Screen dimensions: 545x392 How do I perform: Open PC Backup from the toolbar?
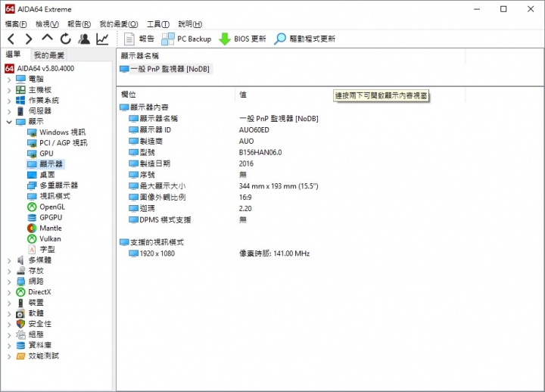(x=187, y=39)
